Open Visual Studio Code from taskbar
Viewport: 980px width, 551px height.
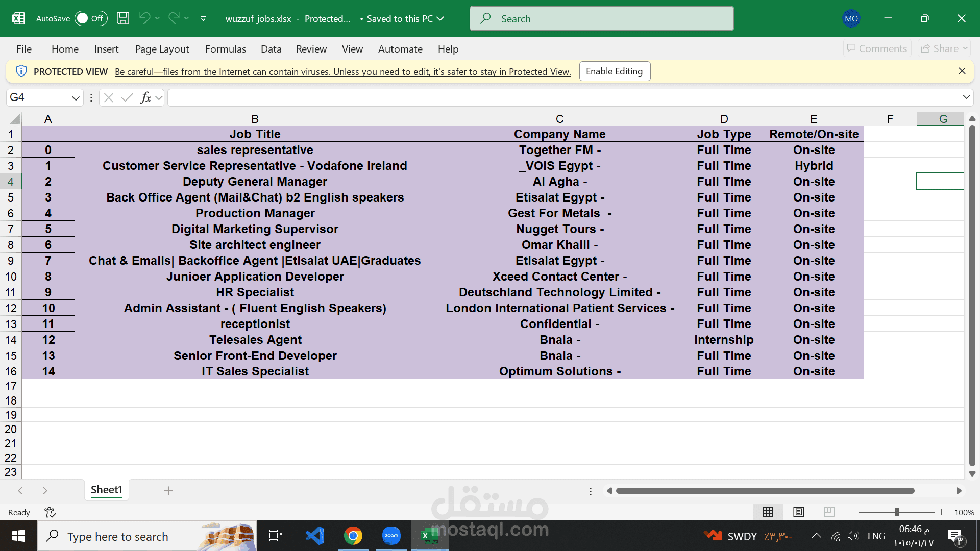pyautogui.click(x=315, y=536)
